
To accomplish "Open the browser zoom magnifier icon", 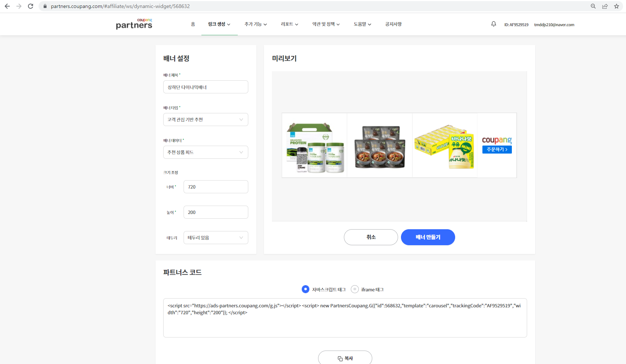I will pyautogui.click(x=593, y=6).
